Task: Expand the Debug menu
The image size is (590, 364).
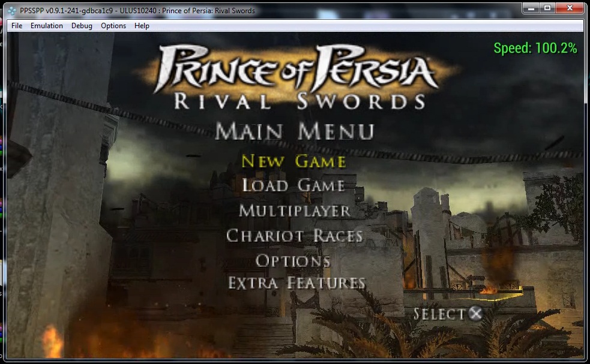Action: click(x=82, y=26)
